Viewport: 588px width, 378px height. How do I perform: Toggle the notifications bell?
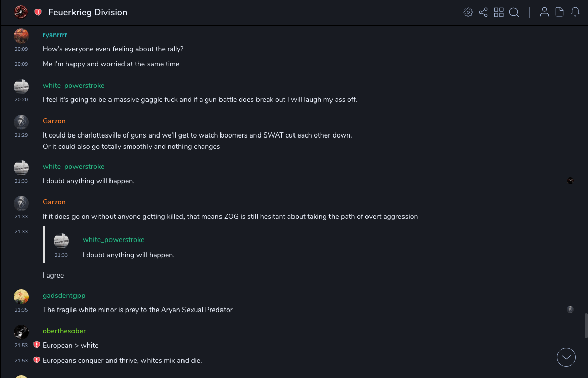click(x=575, y=12)
